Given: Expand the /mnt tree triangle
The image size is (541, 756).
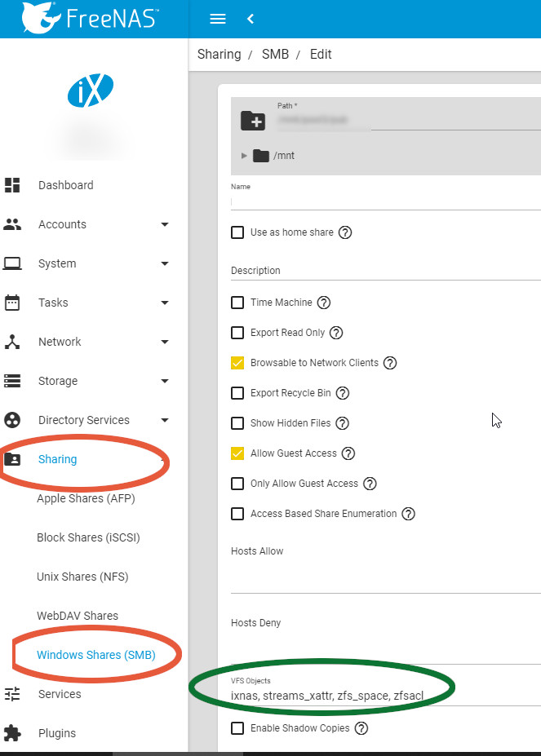Looking at the screenshot, I should [244, 156].
